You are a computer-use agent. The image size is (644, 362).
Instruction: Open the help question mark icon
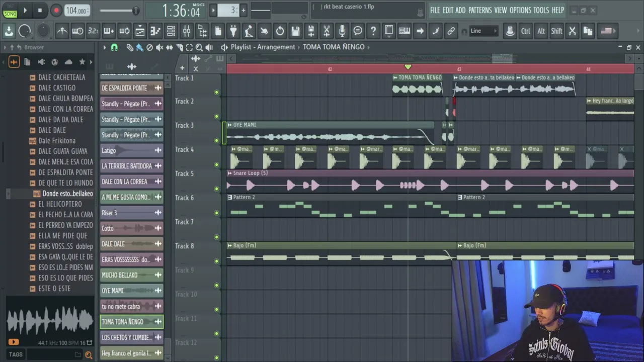click(373, 31)
